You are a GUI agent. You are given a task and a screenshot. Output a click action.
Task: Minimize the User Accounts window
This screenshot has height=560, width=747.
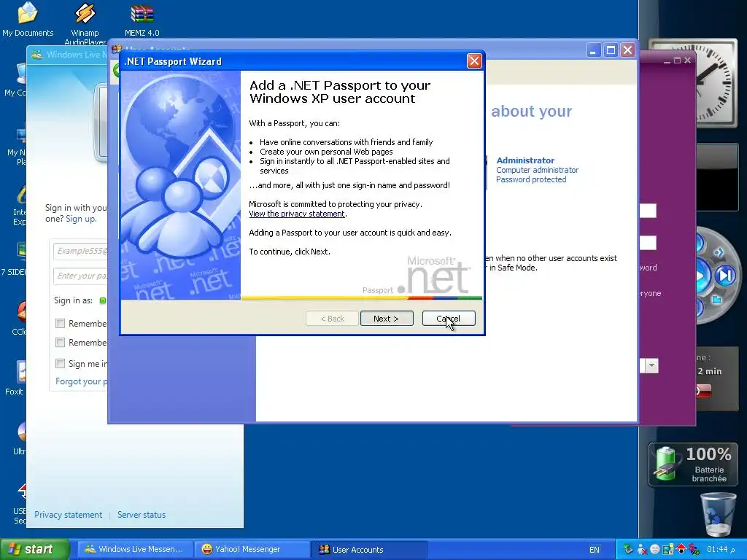coord(593,50)
